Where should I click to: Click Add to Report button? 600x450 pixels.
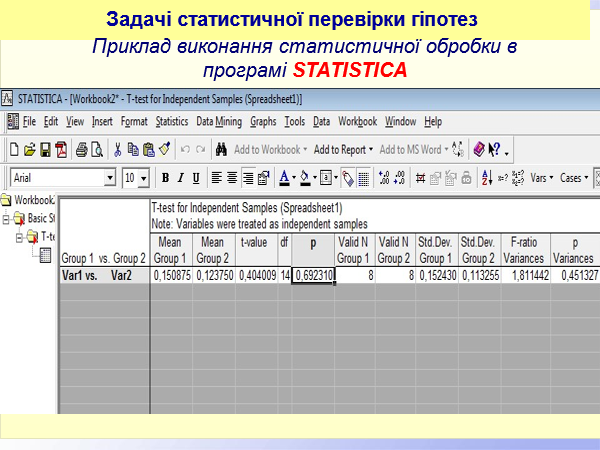click(x=343, y=150)
